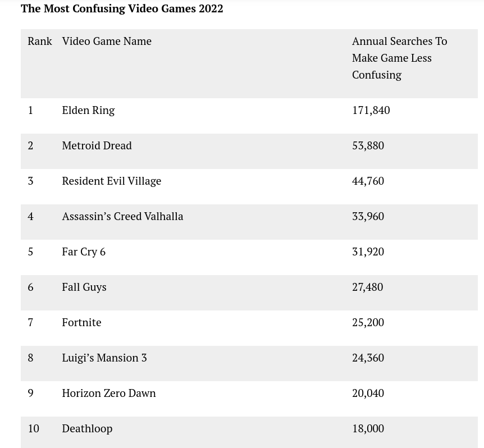Select the Metroid Dread row name
Image resolution: width=484 pixels, height=448 pixels.
point(97,145)
